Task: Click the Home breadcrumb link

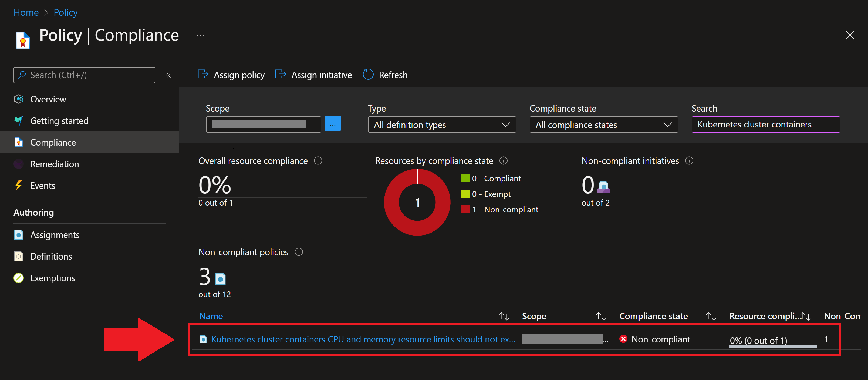Action: coord(26,12)
